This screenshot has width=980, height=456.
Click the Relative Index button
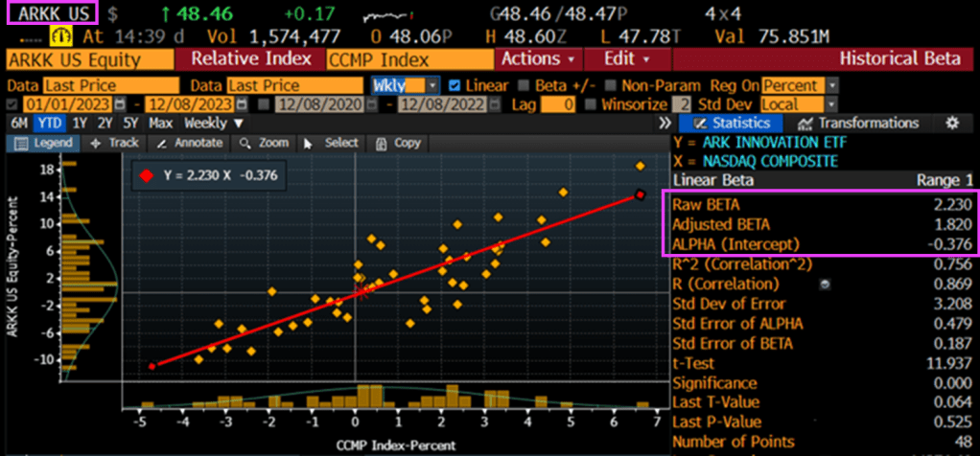coord(249,59)
